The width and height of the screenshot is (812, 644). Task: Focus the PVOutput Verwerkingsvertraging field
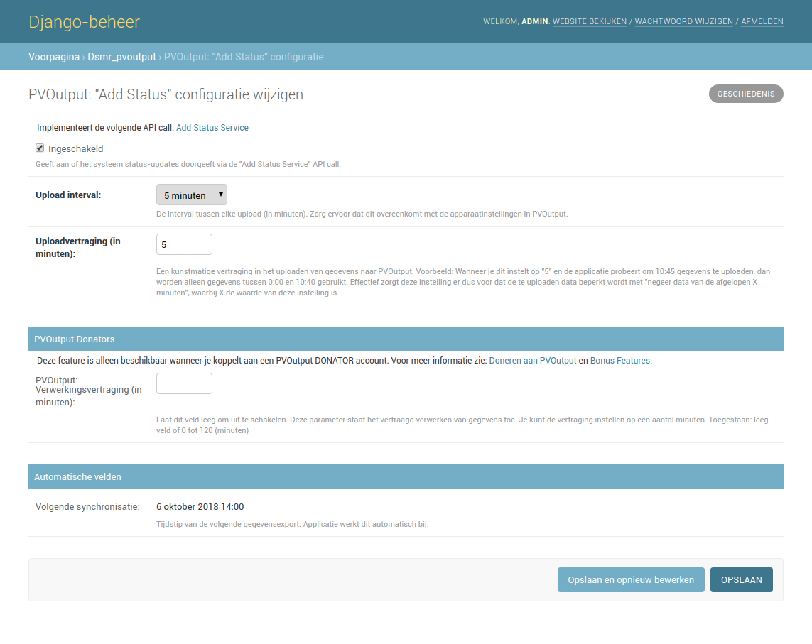(185, 383)
